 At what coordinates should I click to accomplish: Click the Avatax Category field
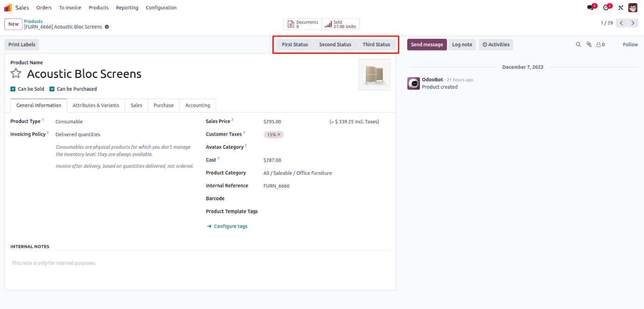(x=327, y=147)
